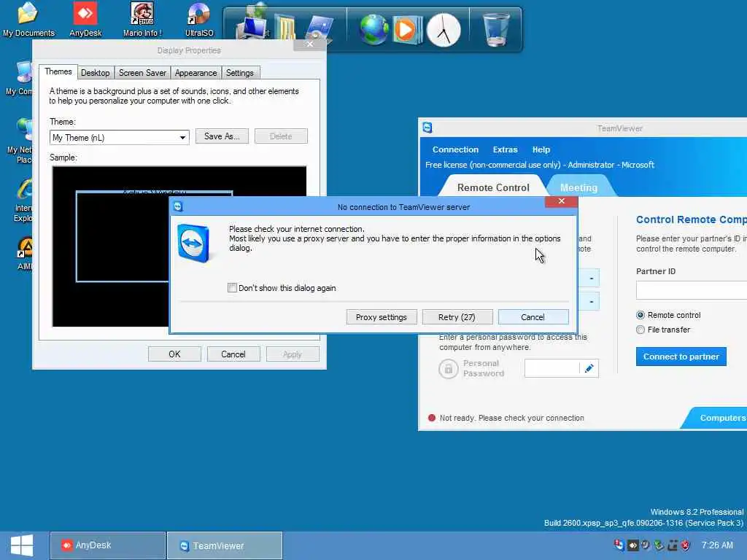
Task: Open the Help menu in TeamViewer
Action: click(x=541, y=149)
